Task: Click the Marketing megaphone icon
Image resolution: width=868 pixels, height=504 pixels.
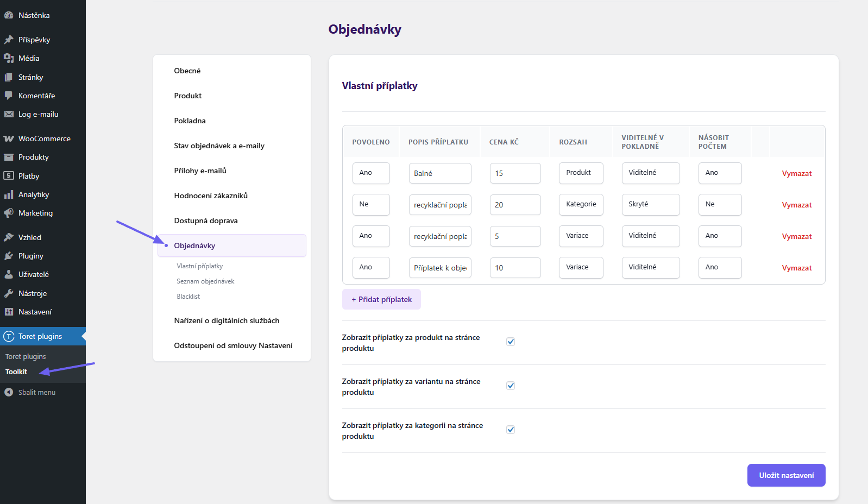Action: point(9,213)
